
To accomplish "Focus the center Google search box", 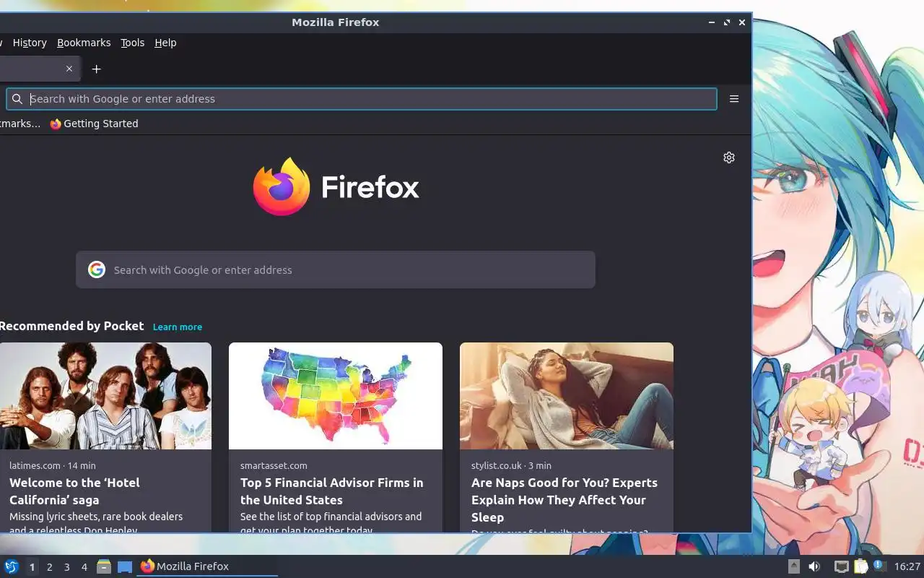I will pos(336,269).
